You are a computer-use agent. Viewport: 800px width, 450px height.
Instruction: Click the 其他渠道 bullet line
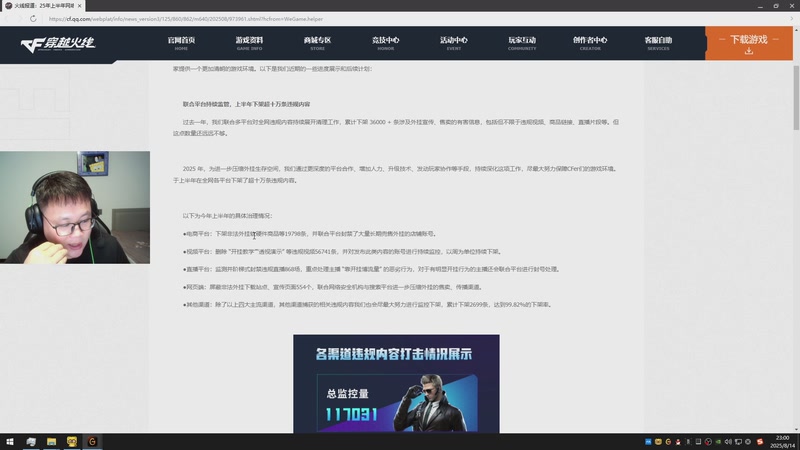(x=367, y=305)
